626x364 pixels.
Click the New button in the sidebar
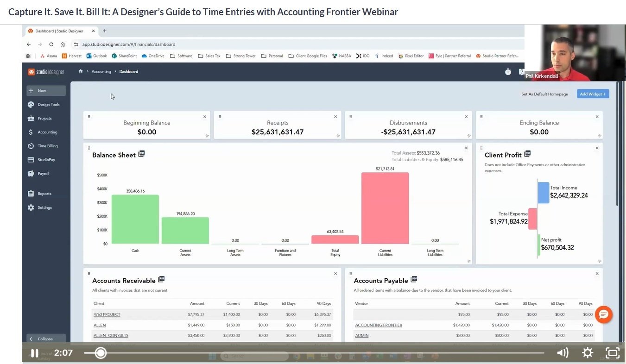click(x=45, y=91)
